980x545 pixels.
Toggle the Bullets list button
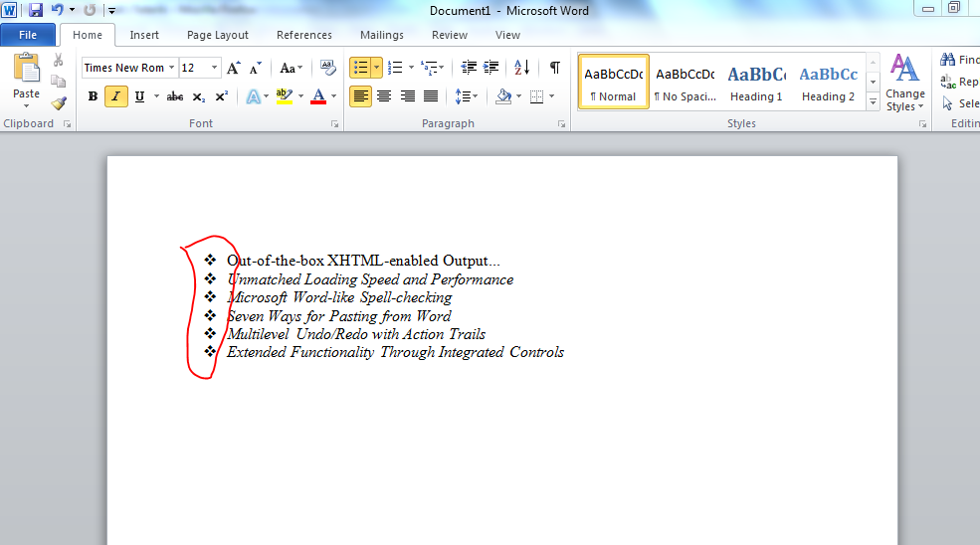coord(360,68)
